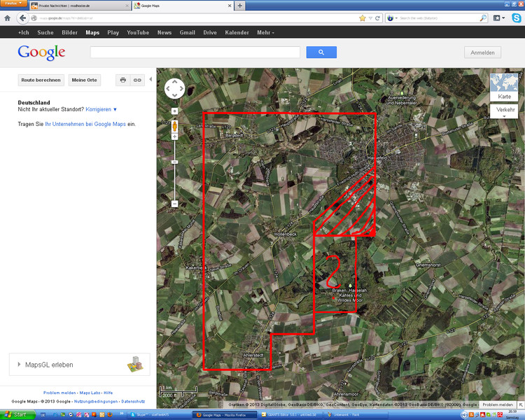The image size is (525, 420).
Task: Open the Korrigieren location dropdown
Action: coord(101,109)
